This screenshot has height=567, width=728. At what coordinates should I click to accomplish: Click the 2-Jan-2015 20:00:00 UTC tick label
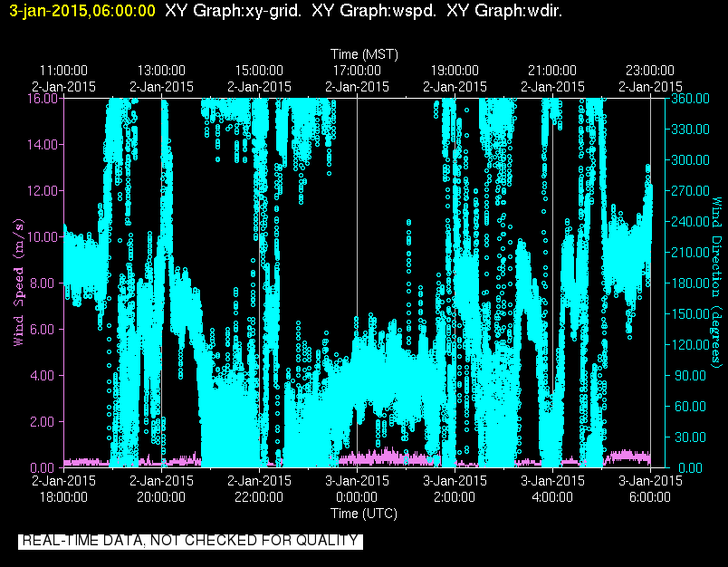pos(161,488)
